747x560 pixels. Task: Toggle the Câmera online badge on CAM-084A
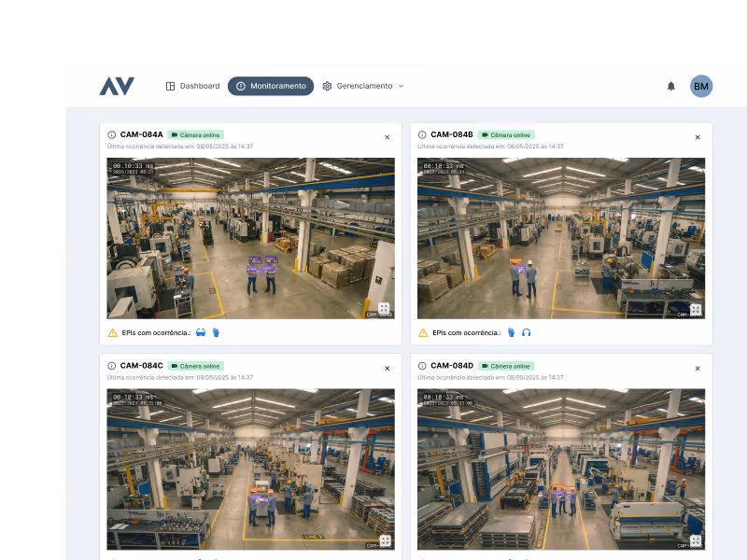pos(196,134)
